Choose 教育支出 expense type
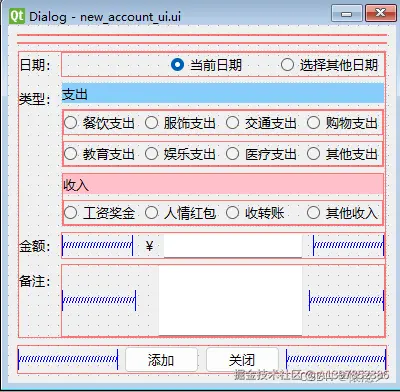This screenshot has width=400, height=392. [99, 154]
